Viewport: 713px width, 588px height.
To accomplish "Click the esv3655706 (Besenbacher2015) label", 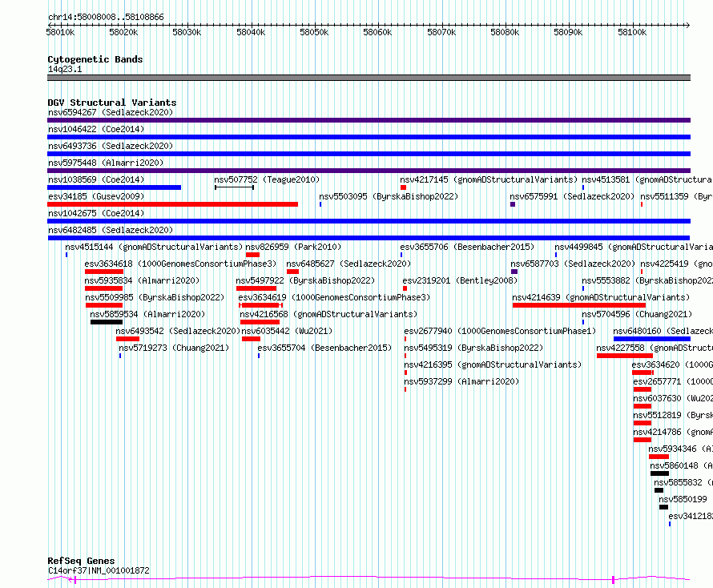I will pyautogui.click(x=467, y=247).
